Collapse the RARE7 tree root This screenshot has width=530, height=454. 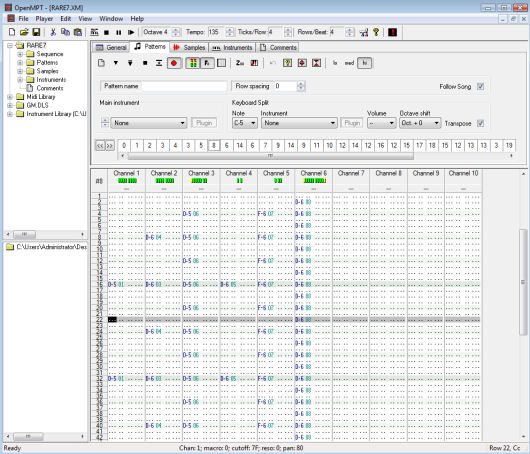coord(10,45)
